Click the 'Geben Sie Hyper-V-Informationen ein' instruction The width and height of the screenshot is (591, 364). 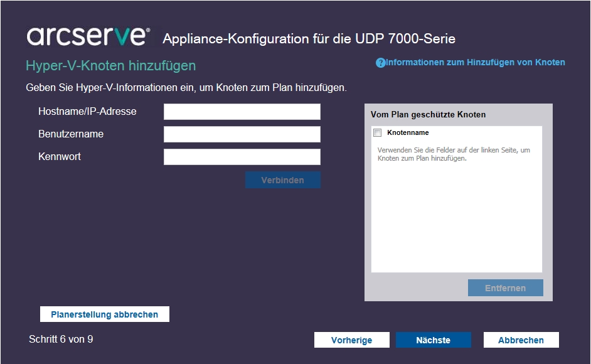186,88
